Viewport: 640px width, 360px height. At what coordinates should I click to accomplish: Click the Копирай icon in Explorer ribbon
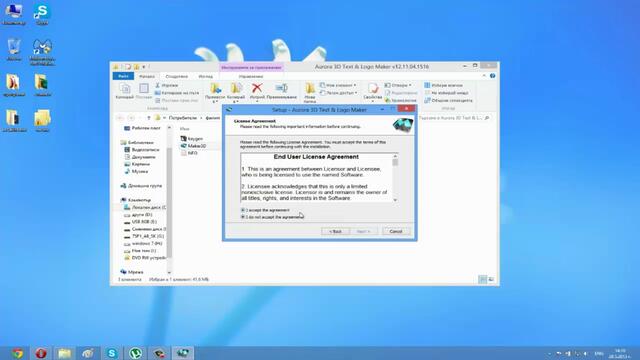[x=124, y=91]
